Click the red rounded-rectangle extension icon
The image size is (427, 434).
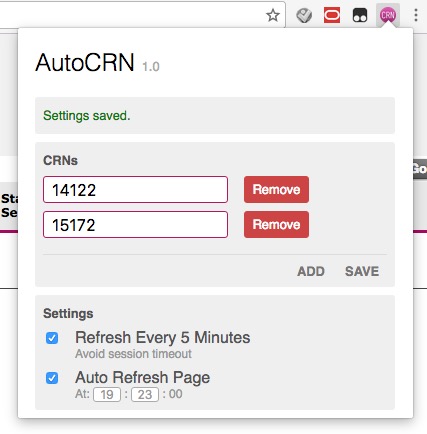click(x=332, y=15)
